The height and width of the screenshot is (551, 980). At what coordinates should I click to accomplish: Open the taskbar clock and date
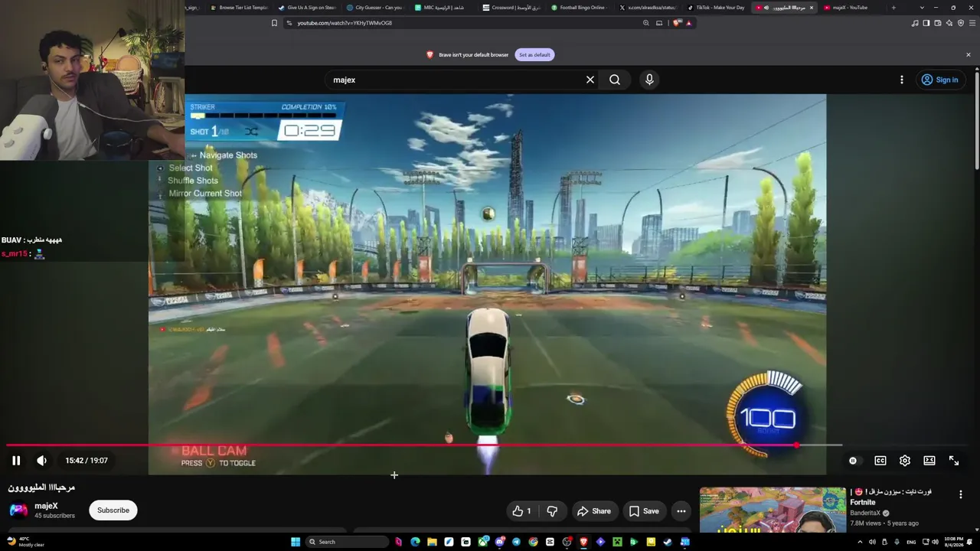pos(952,542)
